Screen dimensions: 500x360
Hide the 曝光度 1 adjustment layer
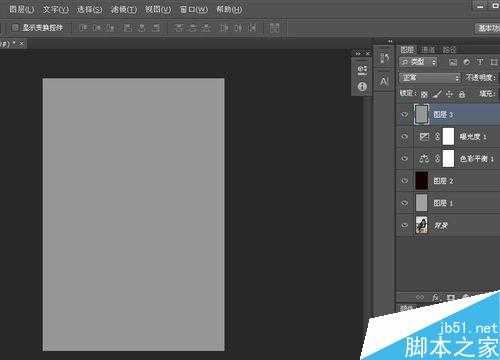[404, 137]
